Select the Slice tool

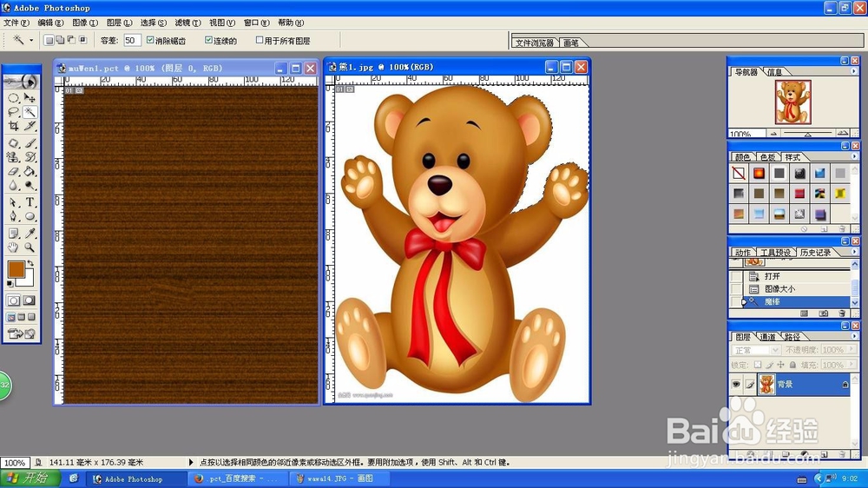(x=30, y=126)
